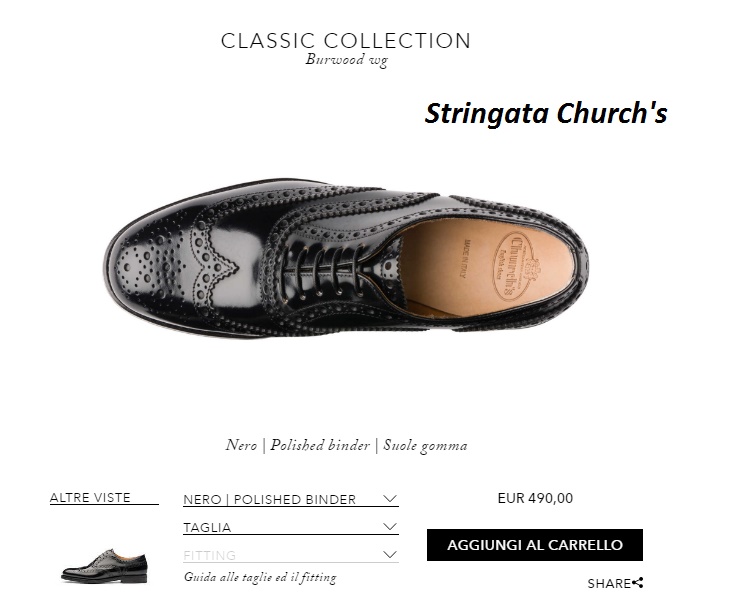The width and height of the screenshot is (733, 603).
Task: Click the Stringata Church's title text
Action: [546, 113]
